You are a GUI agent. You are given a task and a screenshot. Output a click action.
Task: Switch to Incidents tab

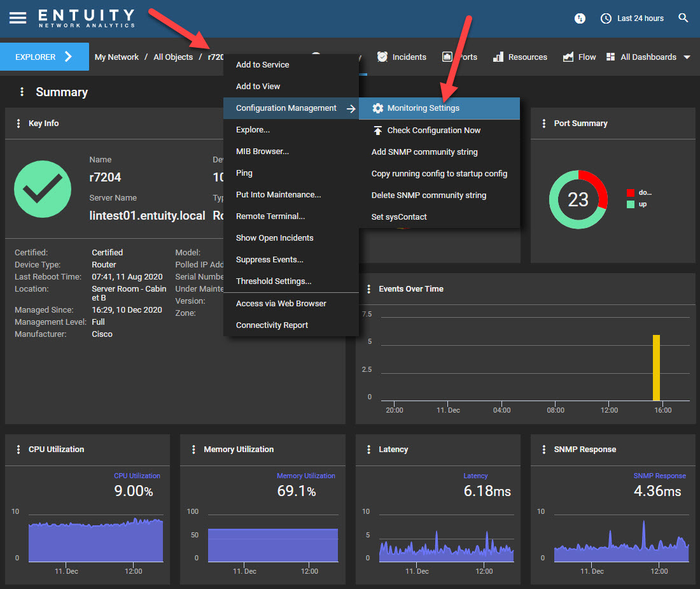coord(402,57)
